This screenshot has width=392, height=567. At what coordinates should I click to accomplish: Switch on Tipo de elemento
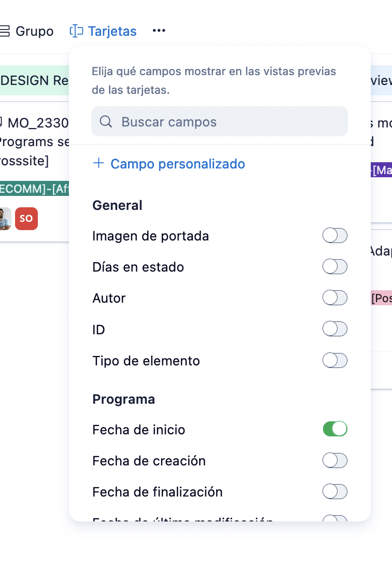(334, 360)
